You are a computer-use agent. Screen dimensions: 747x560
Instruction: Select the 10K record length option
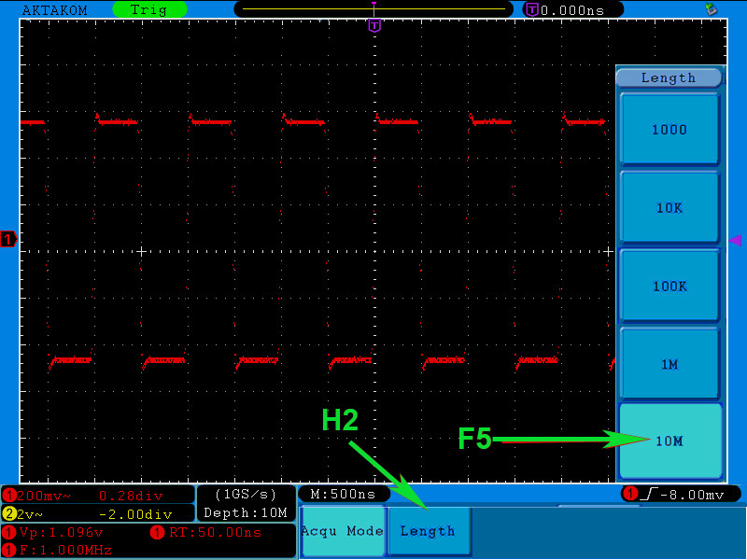(669, 207)
